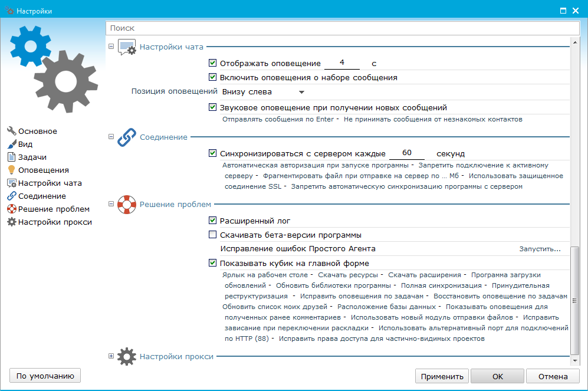Viewport: 588px width, 391px height.
Task: Click the vertical scrollbar thumb
Action: pos(575,300)
